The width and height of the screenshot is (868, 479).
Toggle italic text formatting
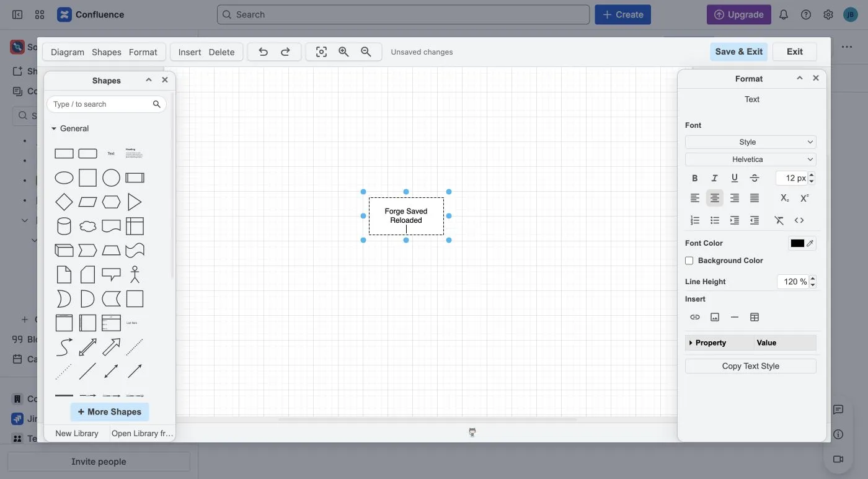pyautogui.click(x=715, y=178)
